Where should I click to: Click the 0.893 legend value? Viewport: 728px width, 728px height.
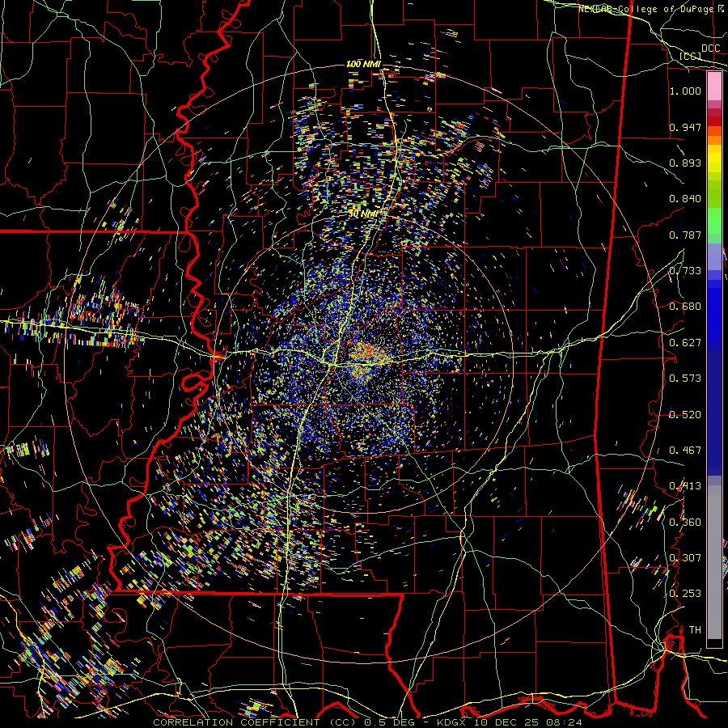[685, 163]
